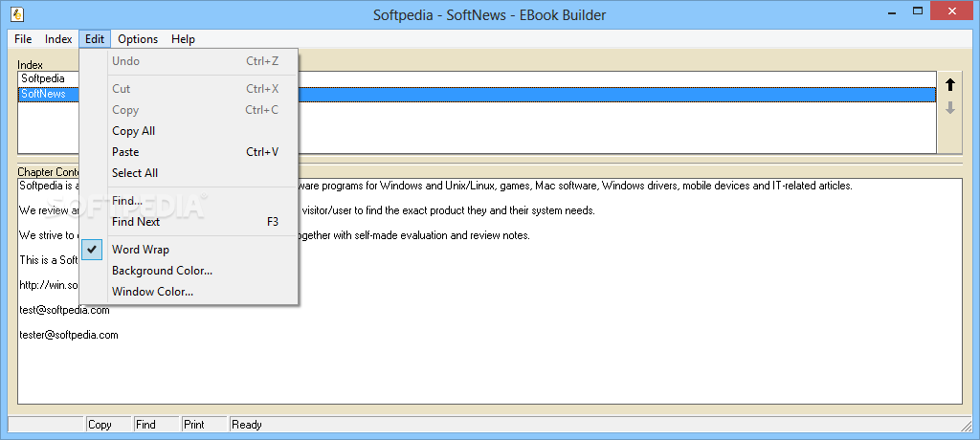This screenshot has width=980, height=440.
Task: Open the Options menu
Action: point(138,39)
